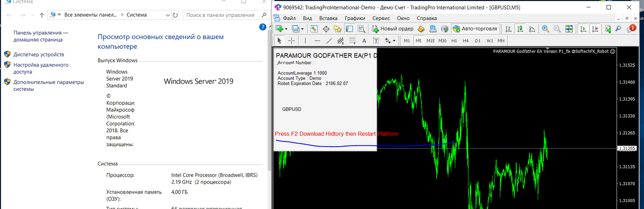Expand the arrows objects dropdown
Screen dimensions: 644x209
point(394,40)
